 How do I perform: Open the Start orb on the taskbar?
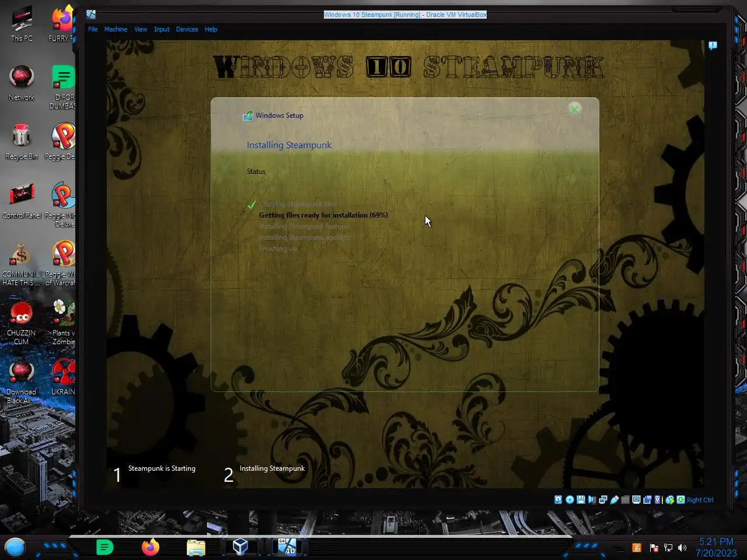click(15, 547)
